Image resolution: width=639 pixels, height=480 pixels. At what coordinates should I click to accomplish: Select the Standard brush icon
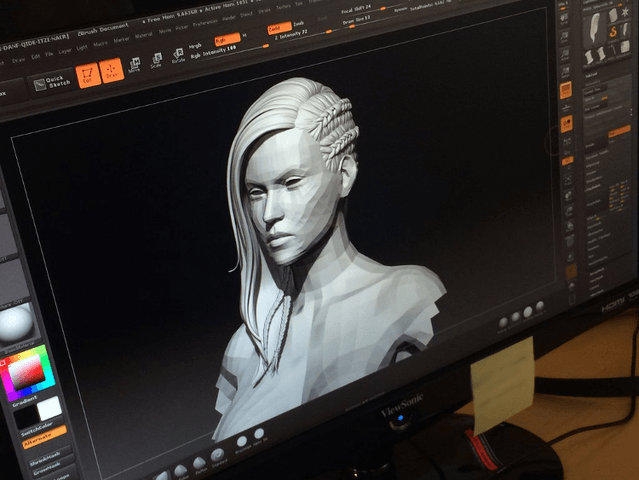(218, 456)
